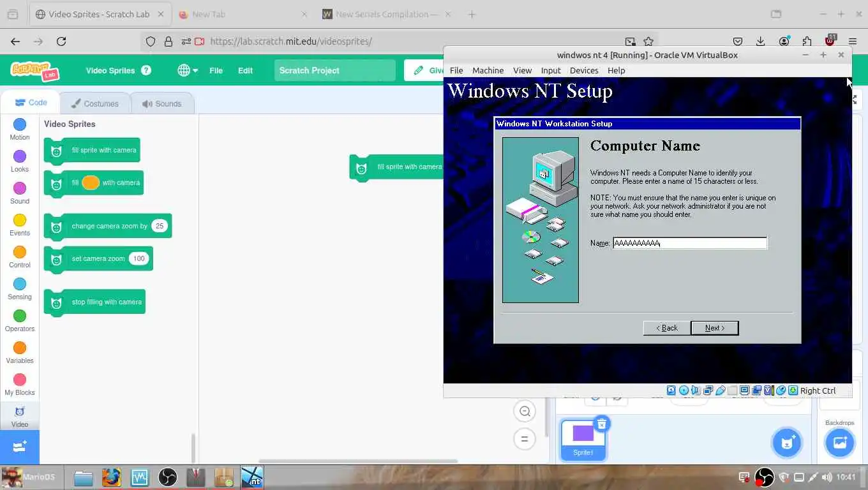Select the Video extension category
This screenshot has width=868, height=490.
pyautogui.click(x=20, y=416)
